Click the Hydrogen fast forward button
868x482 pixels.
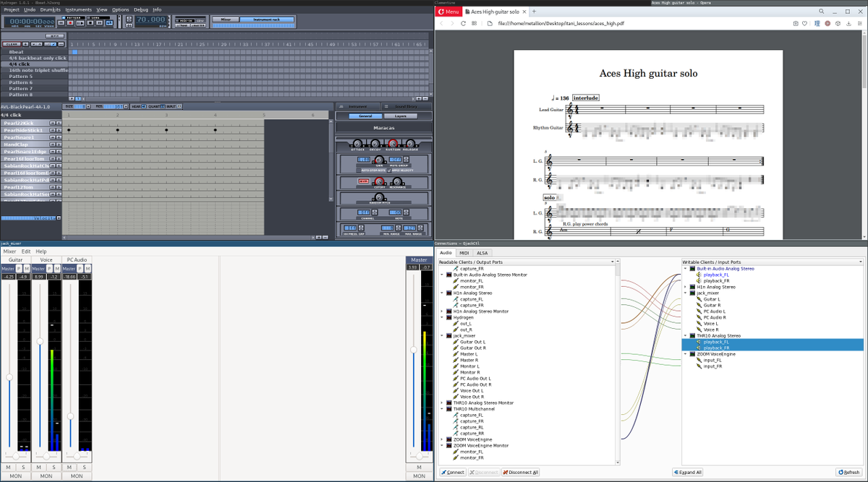[100, 22]
